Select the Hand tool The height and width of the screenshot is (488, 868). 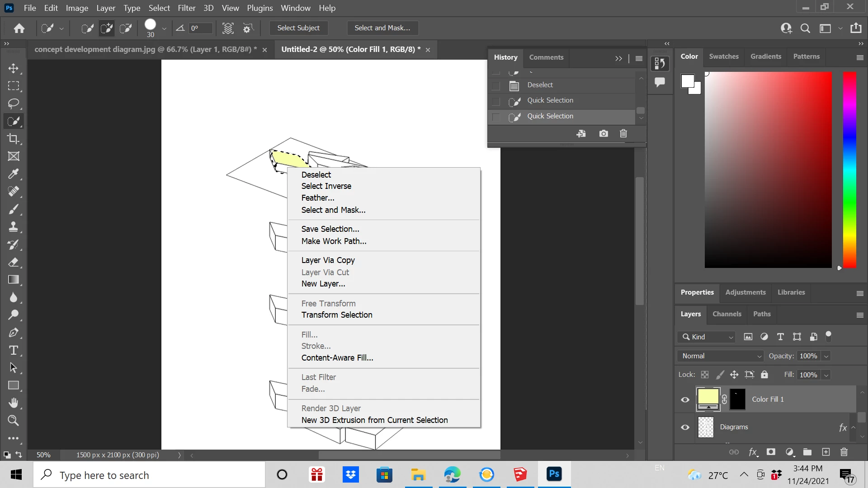pyautogui.click(x=14, y=403)
